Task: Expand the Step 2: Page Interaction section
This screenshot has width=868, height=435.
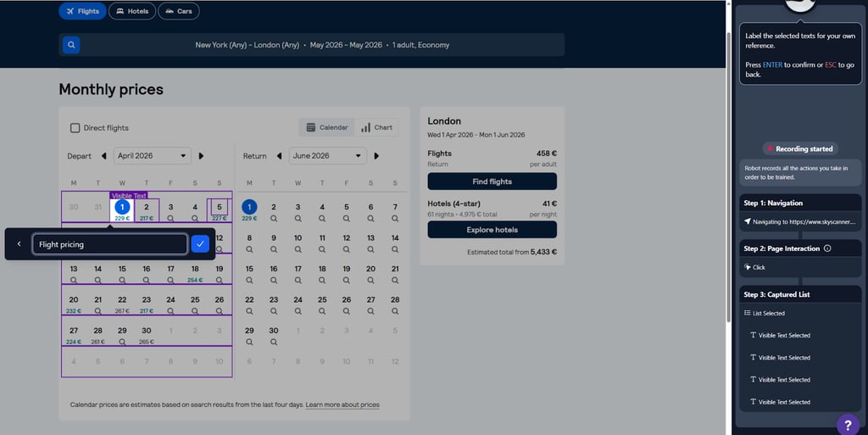Action: 800,248
